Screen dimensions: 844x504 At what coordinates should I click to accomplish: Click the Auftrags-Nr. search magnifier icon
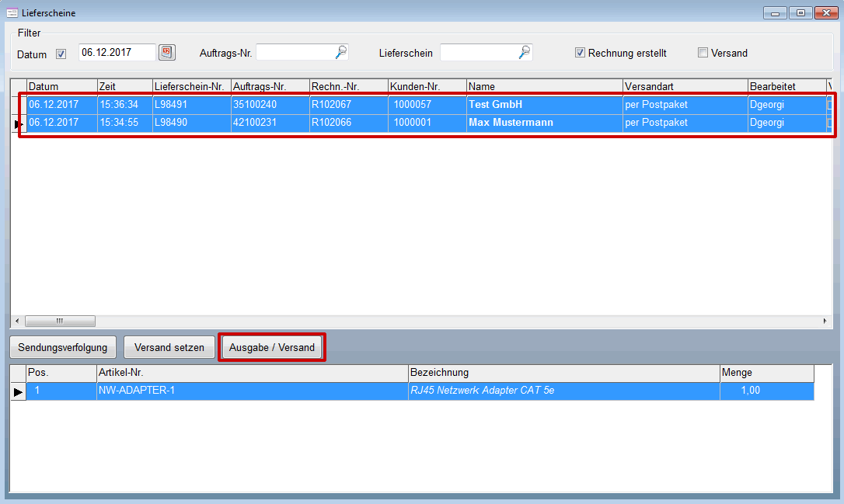tap(341, 52)
